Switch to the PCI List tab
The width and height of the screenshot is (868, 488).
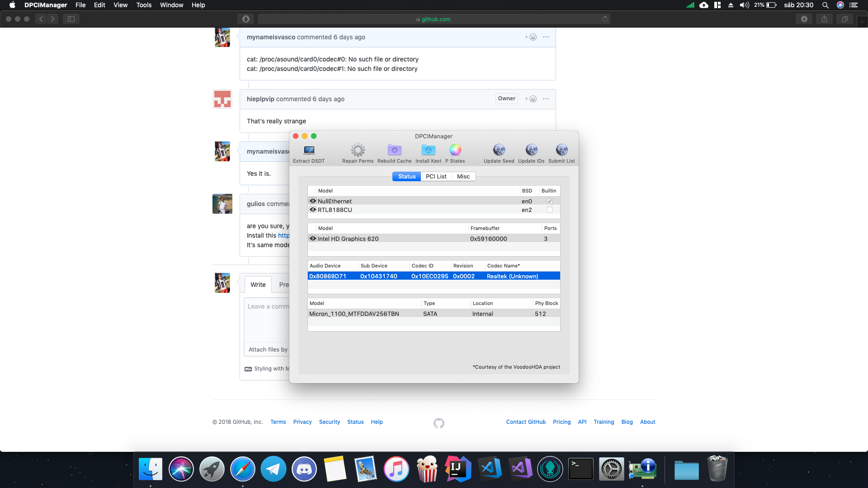coord(436,176)
